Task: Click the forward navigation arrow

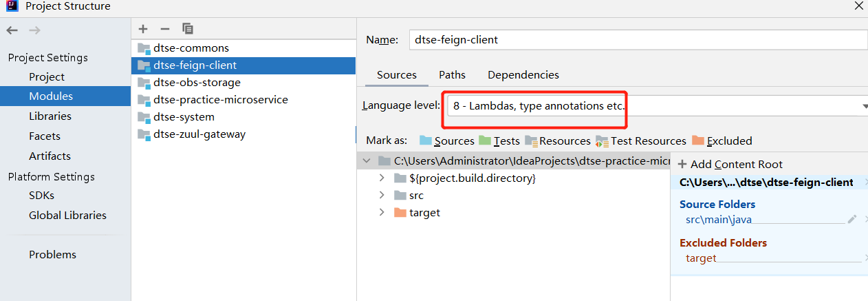Action: [35, 30]
